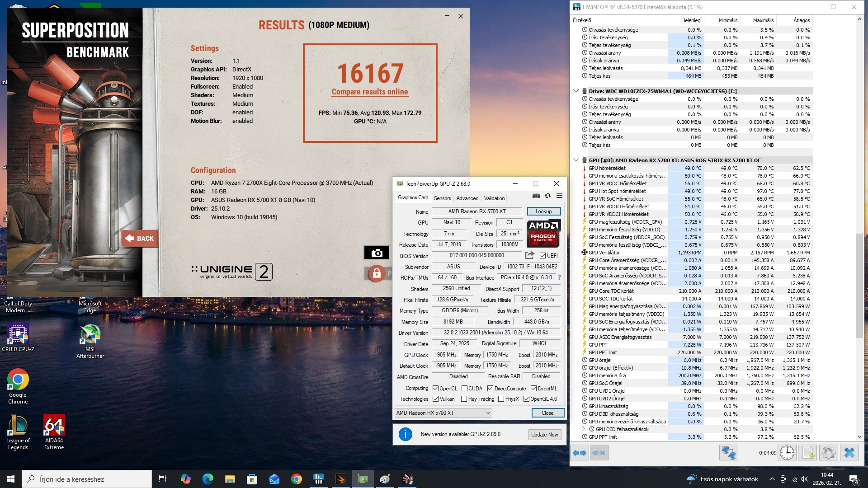
Task: Expand the GPU D3D felhasználások item
Action: [x=583, y=429]
